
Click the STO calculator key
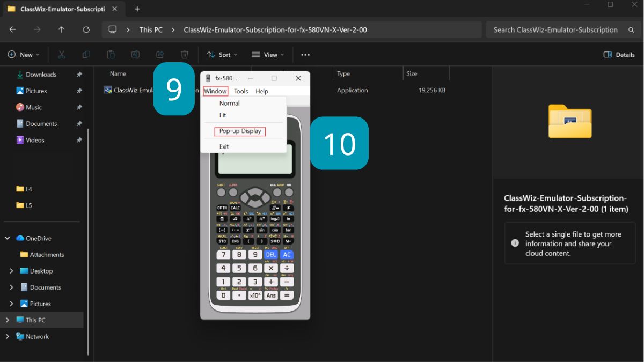click(x=222, y=241)
